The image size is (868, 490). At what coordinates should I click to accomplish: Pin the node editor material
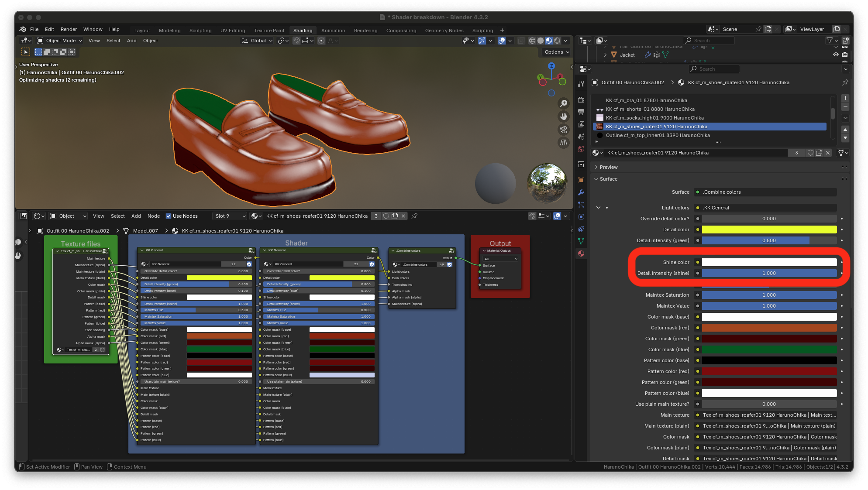(414, 216)
